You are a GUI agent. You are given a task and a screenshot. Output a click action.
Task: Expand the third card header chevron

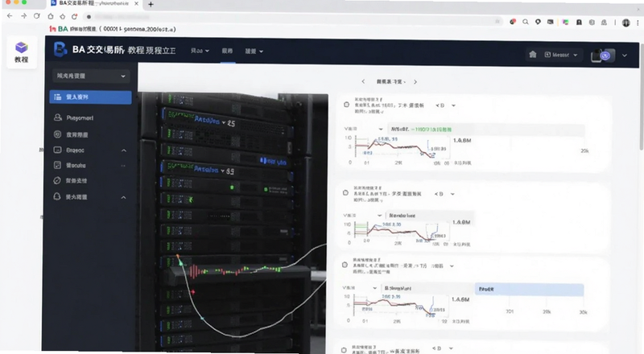(452, 266)
